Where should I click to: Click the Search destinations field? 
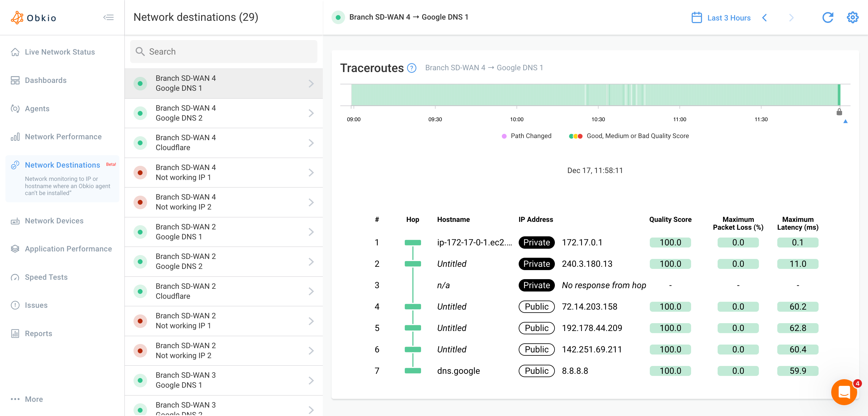pos(223,52)
